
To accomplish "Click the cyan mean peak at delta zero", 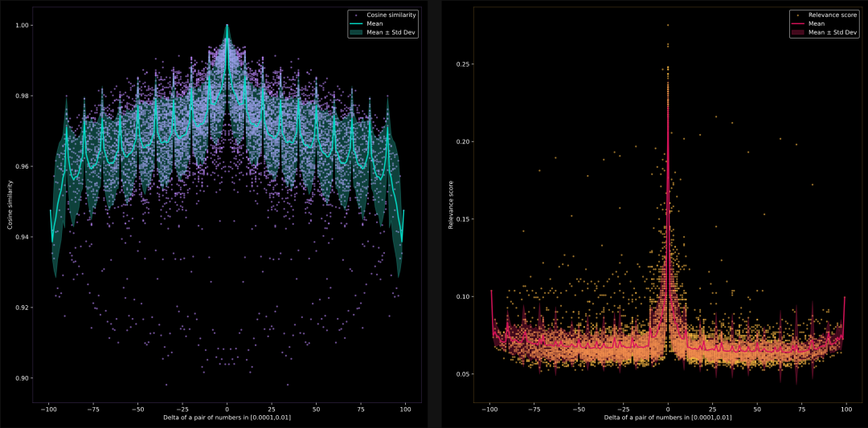I will (x=227, y=27).
